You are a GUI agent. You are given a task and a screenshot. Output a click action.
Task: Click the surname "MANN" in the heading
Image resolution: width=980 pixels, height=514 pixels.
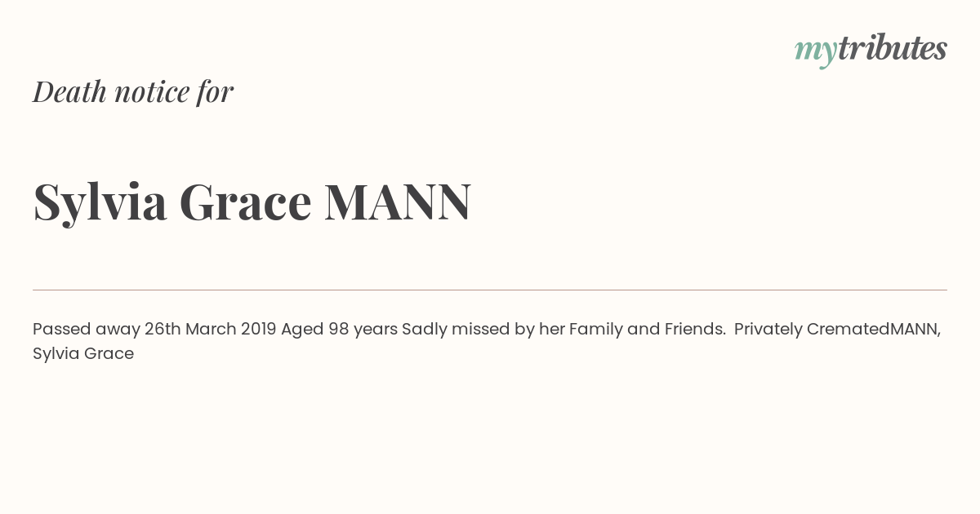coord(398,202)
